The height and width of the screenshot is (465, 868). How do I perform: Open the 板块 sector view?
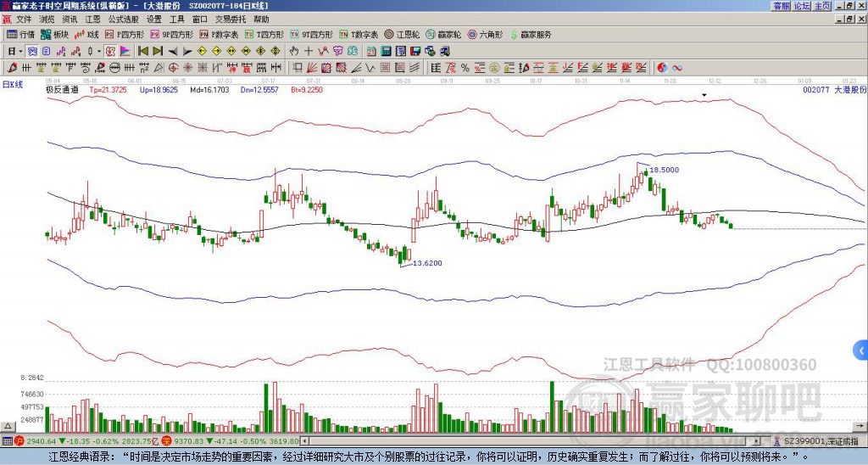55,34
